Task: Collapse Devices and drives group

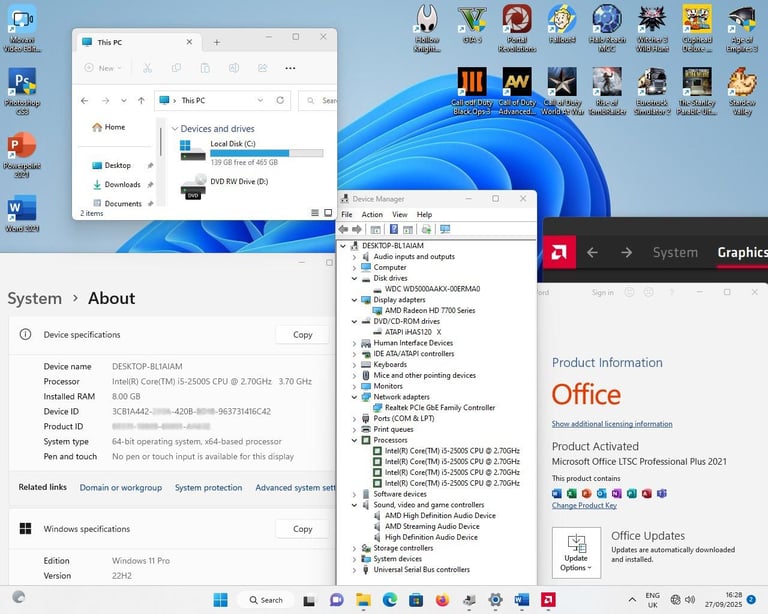Action: click(174, 129)
